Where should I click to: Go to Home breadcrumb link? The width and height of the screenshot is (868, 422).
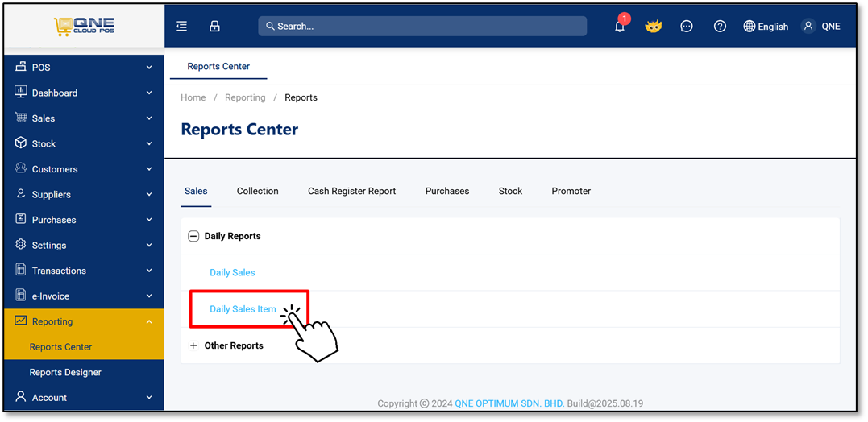click(x=193, y=98)
